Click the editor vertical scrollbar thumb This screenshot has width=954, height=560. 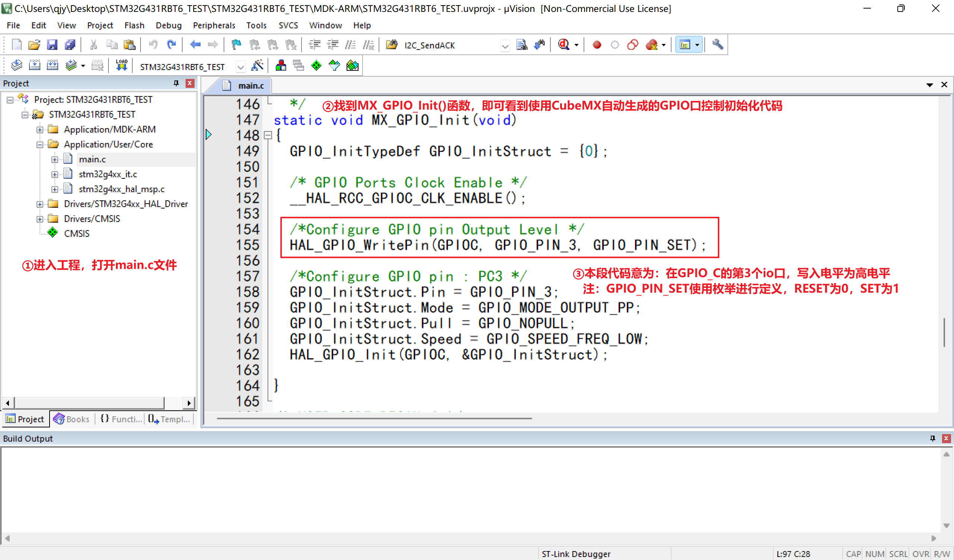(944, 332)
